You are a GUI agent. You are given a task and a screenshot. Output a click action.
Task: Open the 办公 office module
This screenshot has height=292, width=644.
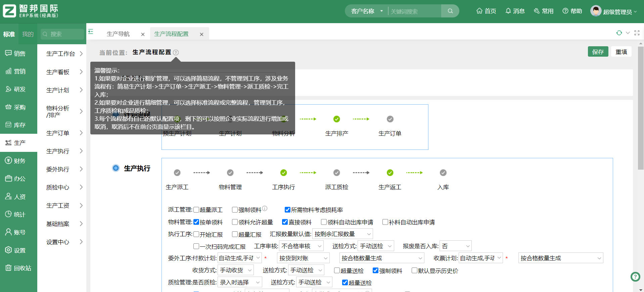[x=15, y=179]
